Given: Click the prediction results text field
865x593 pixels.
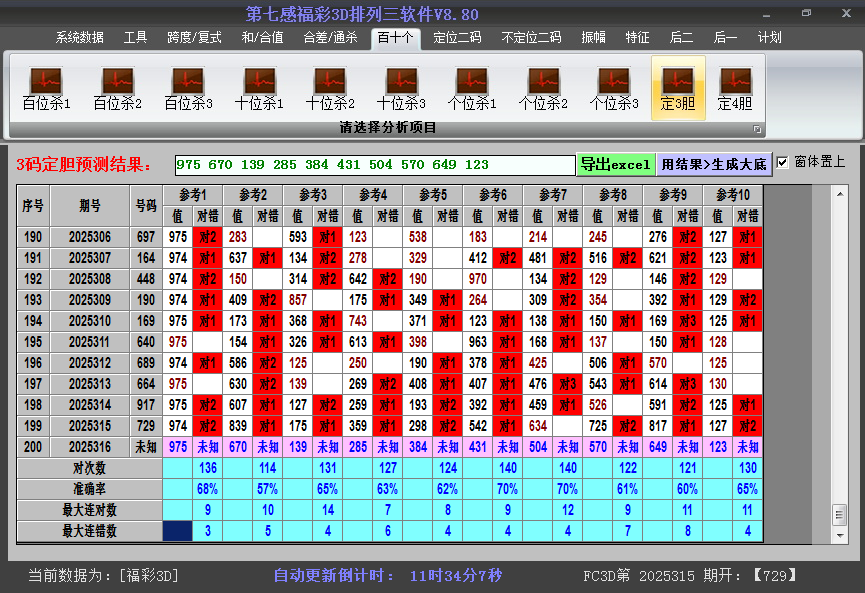Looking at the screenshot, I should tap(374, 164).
